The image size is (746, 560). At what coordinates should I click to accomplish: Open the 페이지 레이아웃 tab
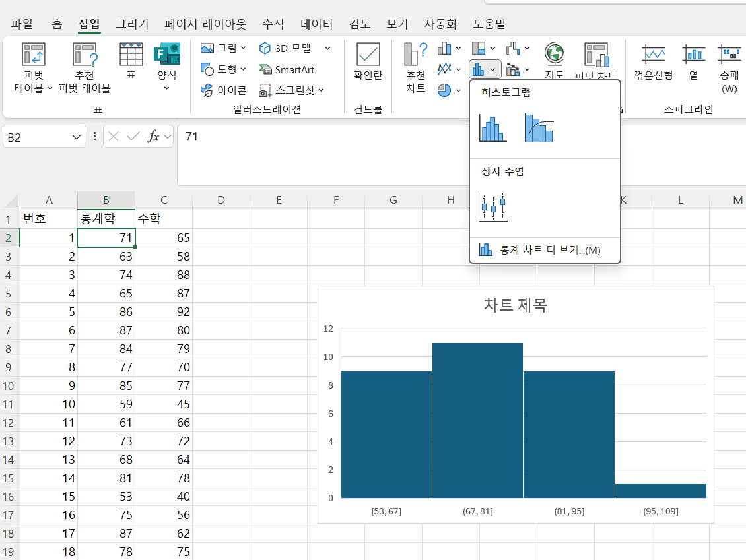(x=205, y=24)
